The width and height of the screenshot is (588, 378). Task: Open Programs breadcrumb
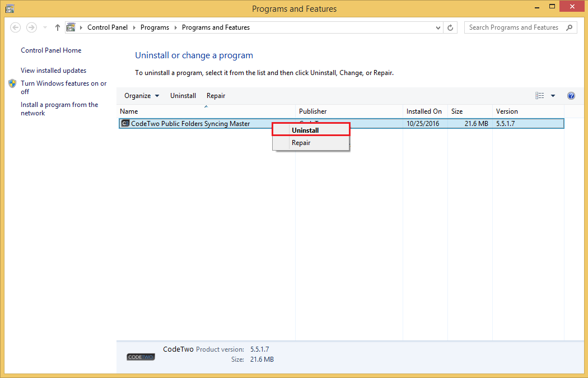(155, 27)
